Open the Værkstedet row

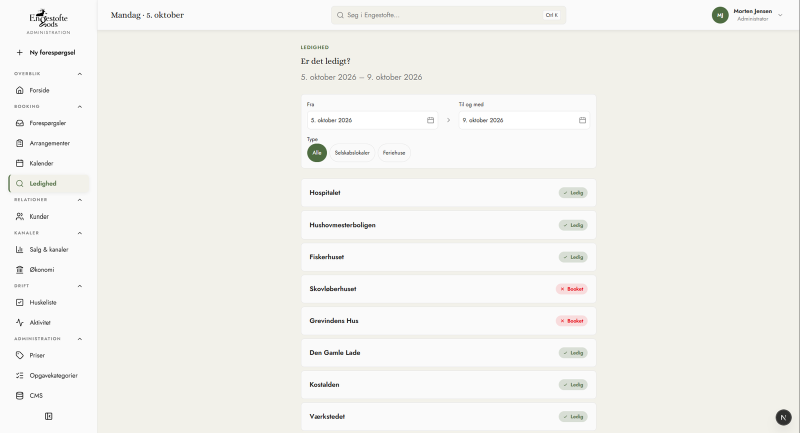[x=448, y=417]
